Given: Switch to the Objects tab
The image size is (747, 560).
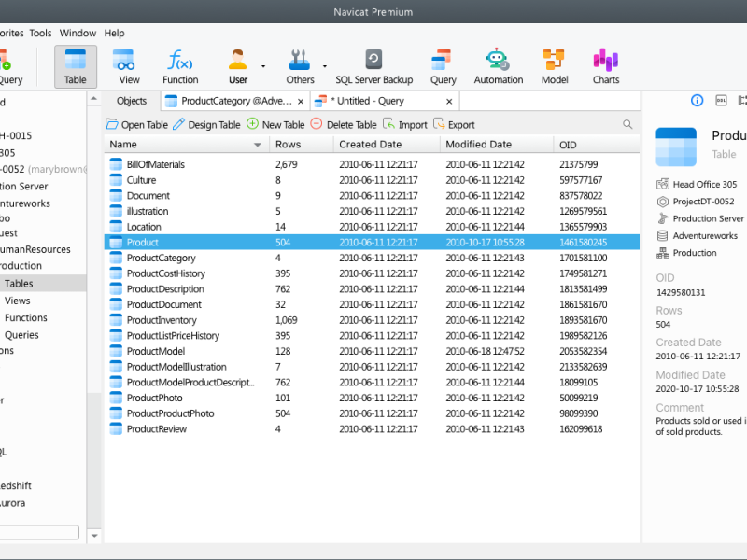Looking at the screenshot, I should (x=132, y=101).
